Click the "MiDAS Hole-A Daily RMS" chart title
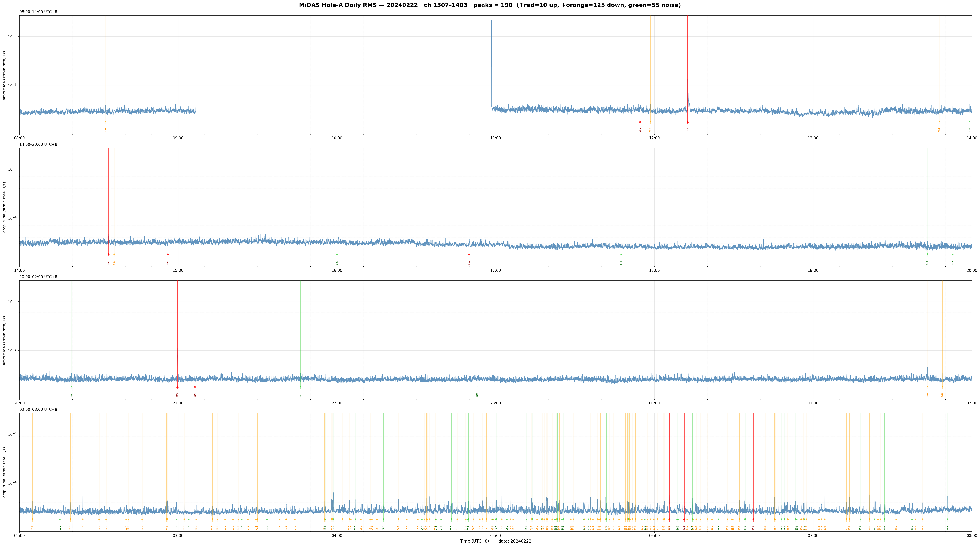980x546 pixels. coord(490,5)
